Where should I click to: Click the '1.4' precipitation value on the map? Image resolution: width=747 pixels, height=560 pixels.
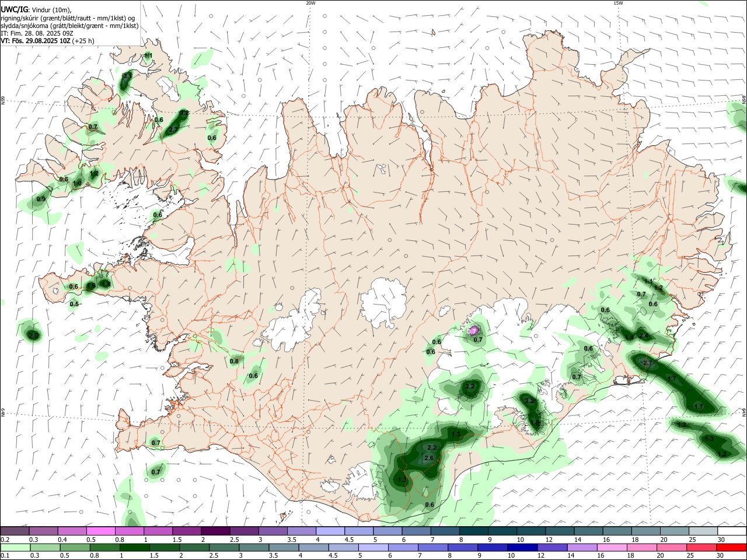tap(629, 338)
